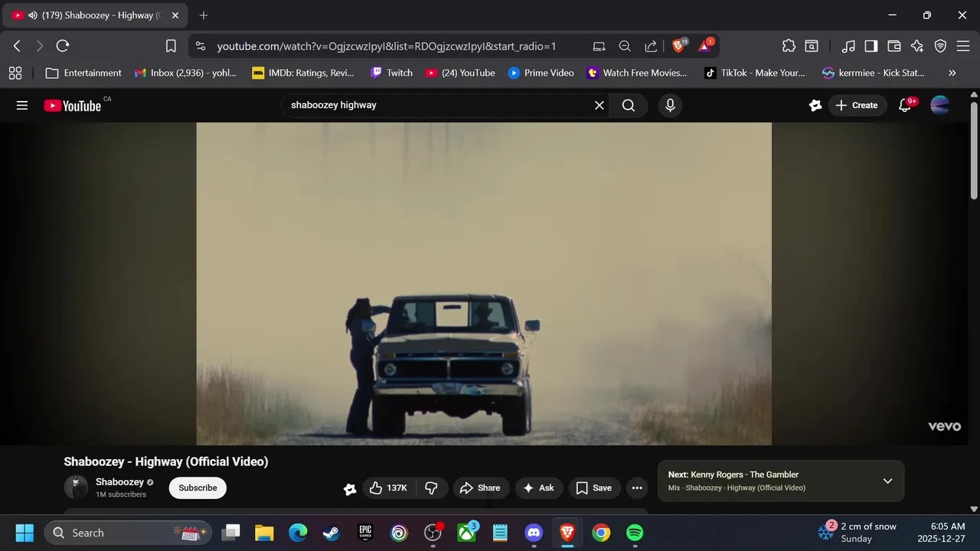Close the Shaboozey Highway tab

point(175,15)
